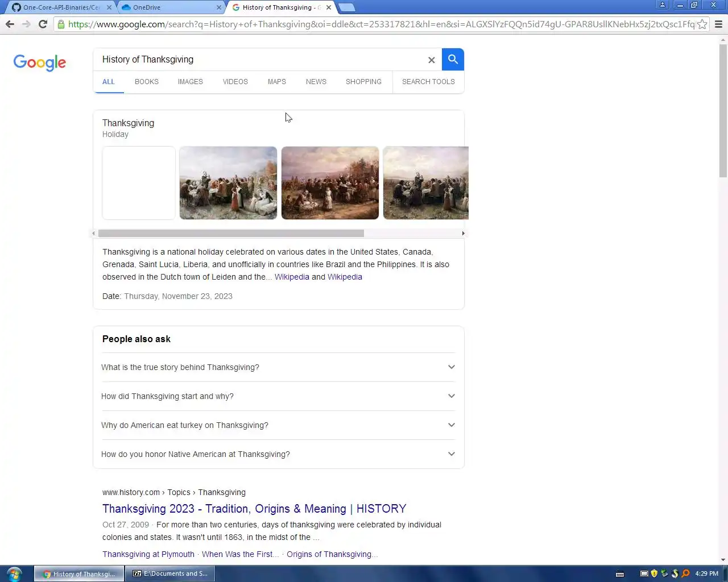Click the taskbar clock showing 4:29 PM

click(x=706, y=573)
